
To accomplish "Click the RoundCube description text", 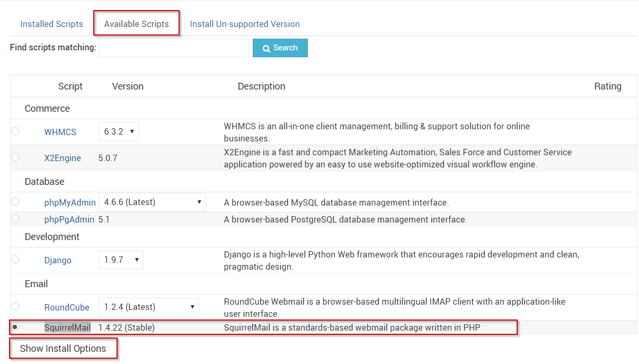I will point(395,307).
